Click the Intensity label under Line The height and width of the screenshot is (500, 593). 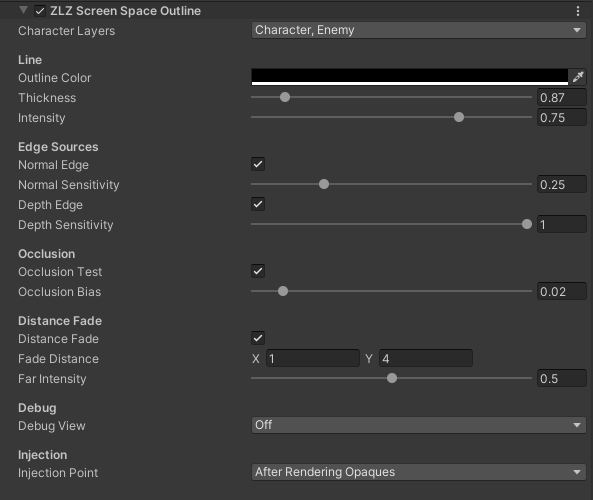pyautogui.click(x=42, y=118)
